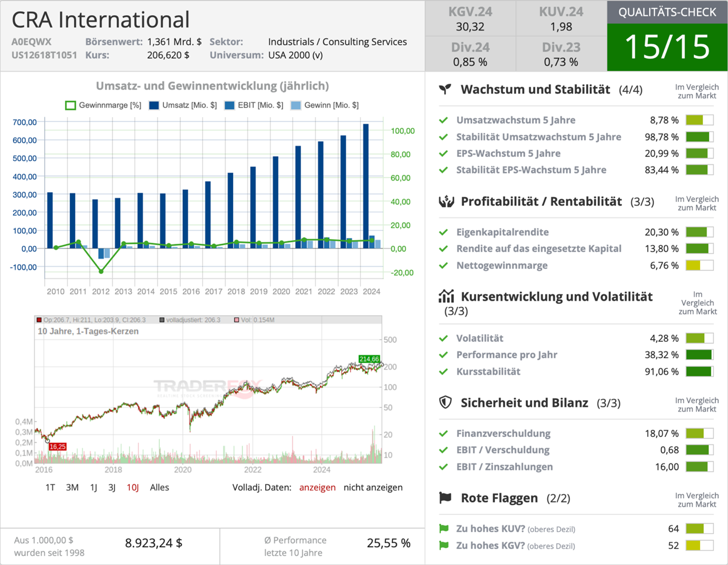This screenshot has width=728, height=565.
Task: Click the sector text Industrials / Consulting Services
Action: (337, 42)
